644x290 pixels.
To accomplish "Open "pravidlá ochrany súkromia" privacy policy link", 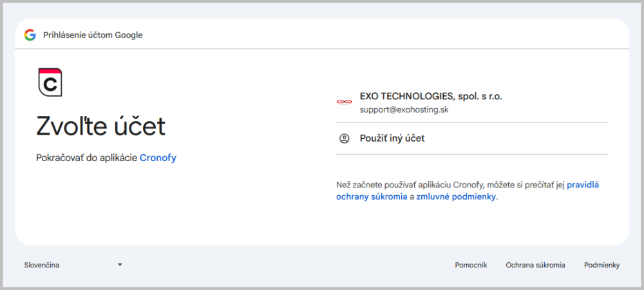I will tap(583, 185).
